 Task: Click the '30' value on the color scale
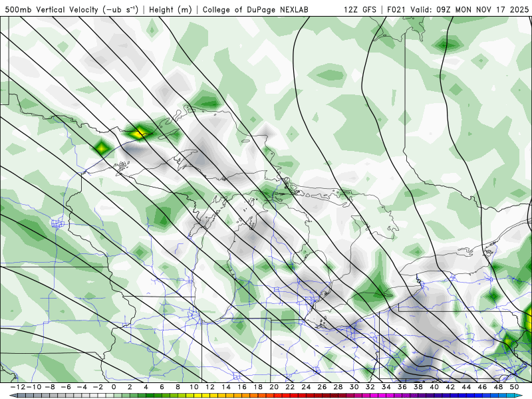354,387
